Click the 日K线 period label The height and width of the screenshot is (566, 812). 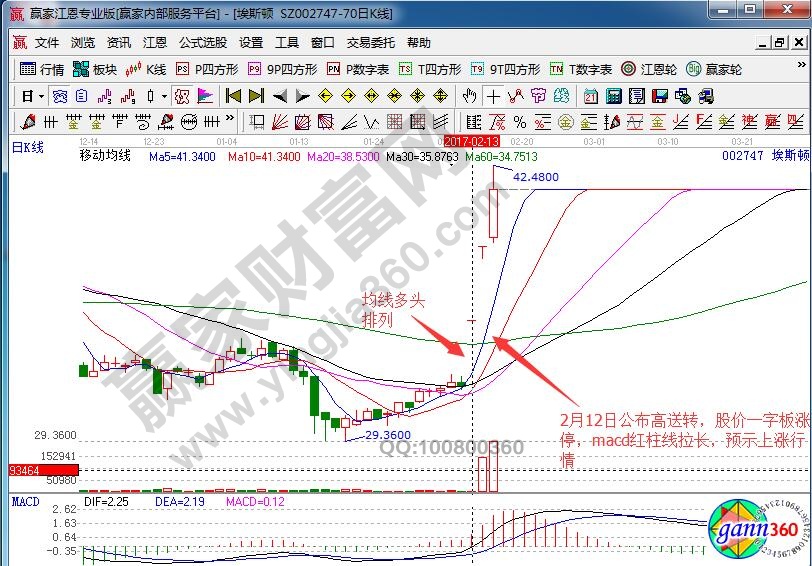[x=28, y=147]
